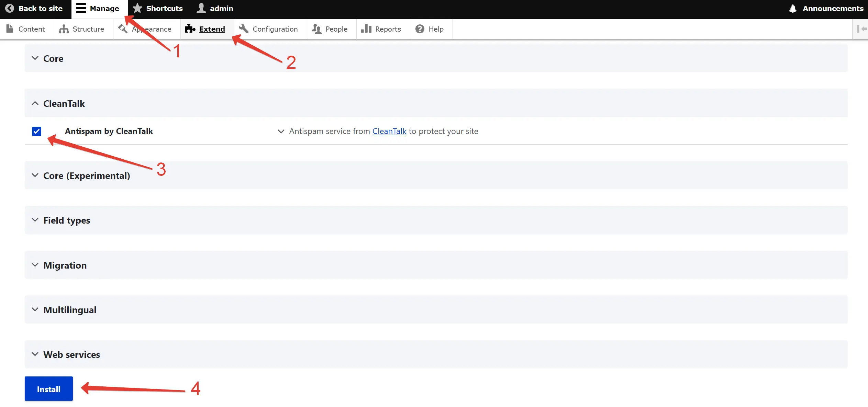Collapse the CleanTalk section

[x=64, y=103]
